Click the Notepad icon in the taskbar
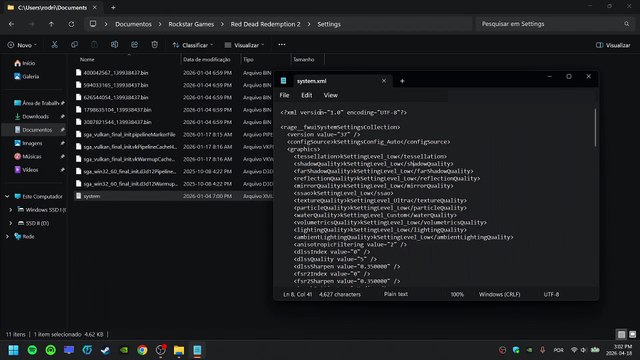The height and width of the screenshot is (360, 640). (x=197, y=350)
